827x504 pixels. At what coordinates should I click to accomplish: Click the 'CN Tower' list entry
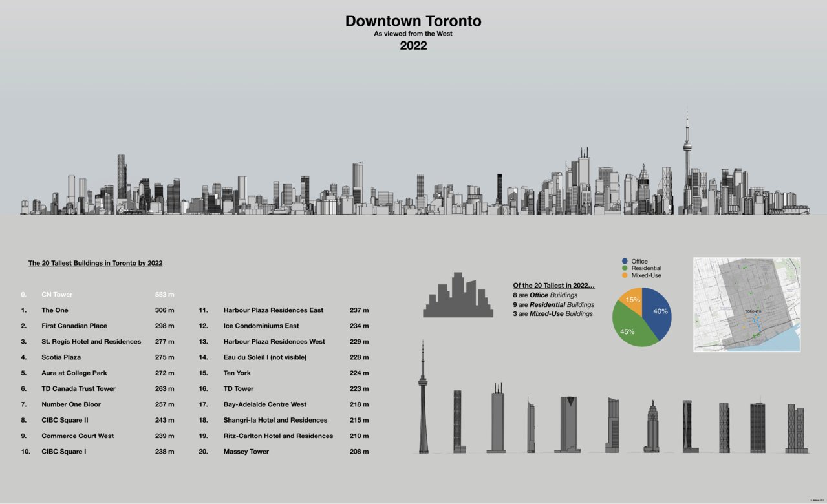point(57,295)
